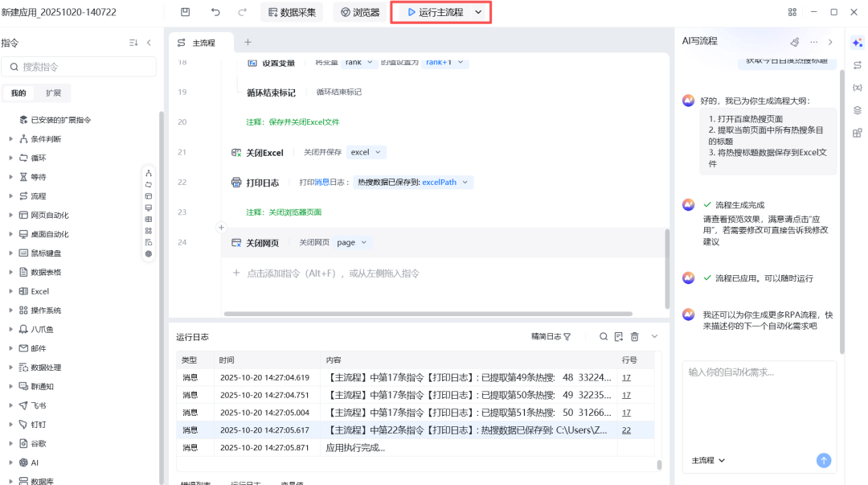Select the 数据处理 category
868x485 pixels.
coord(39,368)
